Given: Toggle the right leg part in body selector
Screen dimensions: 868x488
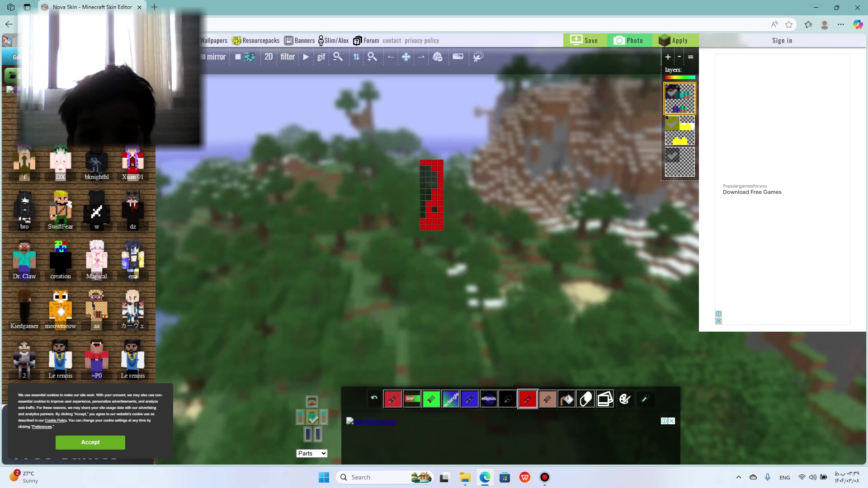Looking at the screenshot, I should tap(318, 435).
